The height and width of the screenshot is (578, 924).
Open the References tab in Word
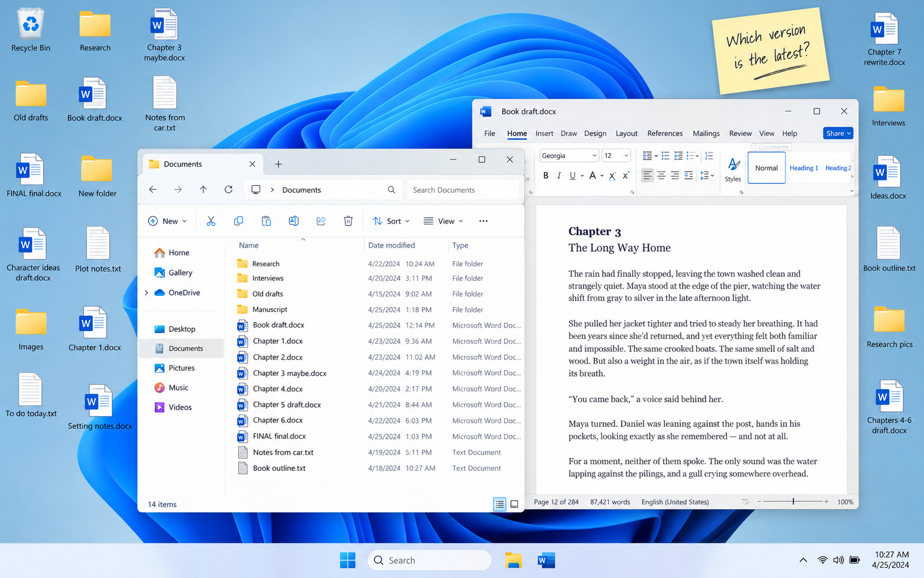click(665, 133)
